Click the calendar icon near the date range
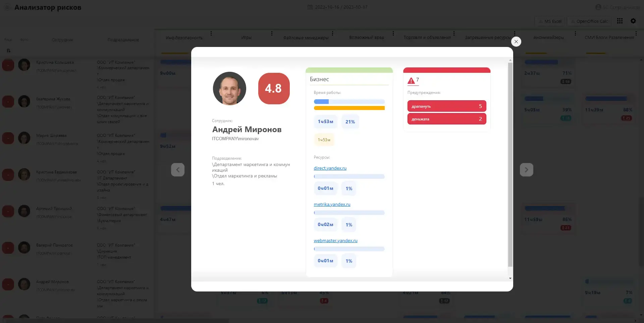The image size is (644, 323). click(310, 7)
